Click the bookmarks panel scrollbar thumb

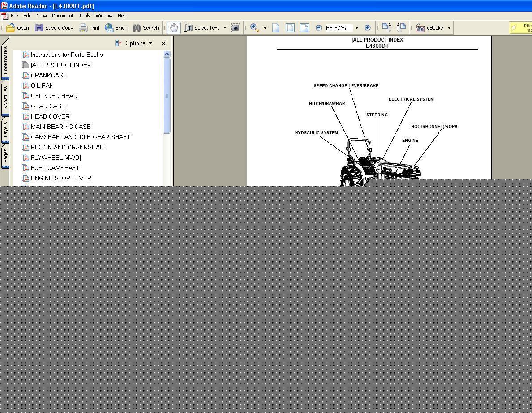(x=167, y=96)
